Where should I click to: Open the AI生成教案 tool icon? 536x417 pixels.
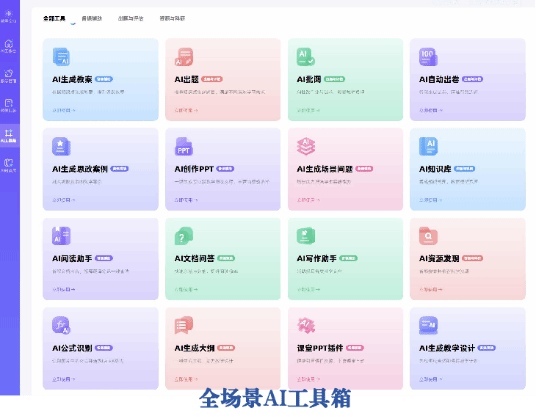tap(62, 57)
